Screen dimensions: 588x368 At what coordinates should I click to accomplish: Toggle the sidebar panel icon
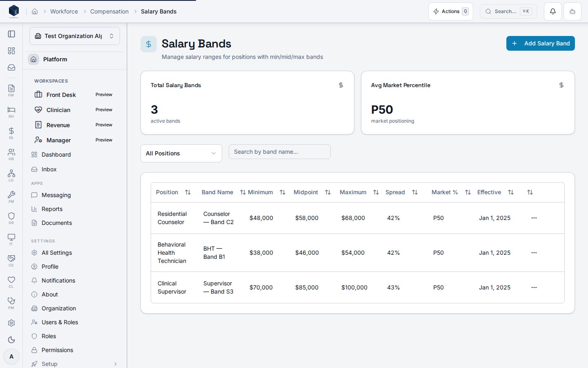11,34
